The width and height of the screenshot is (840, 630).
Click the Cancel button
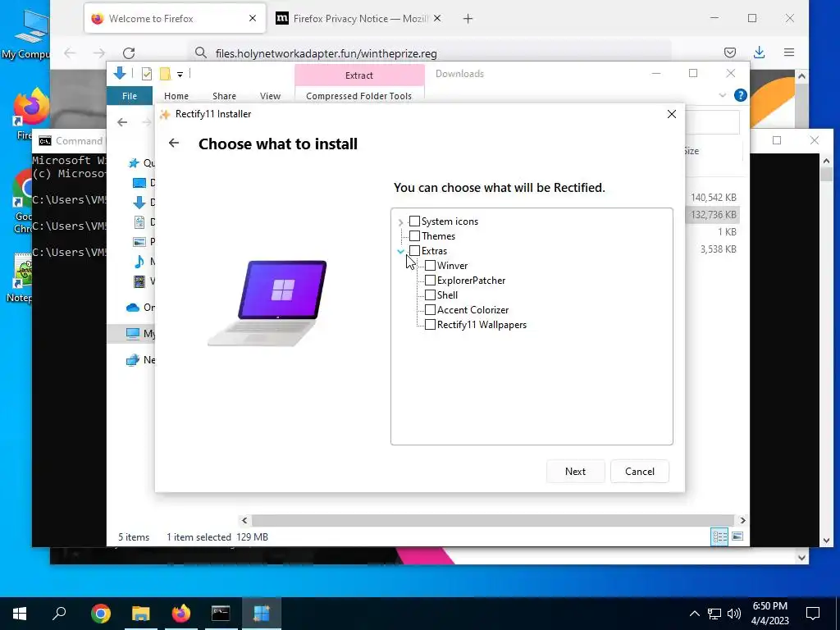tap(640, 472)
